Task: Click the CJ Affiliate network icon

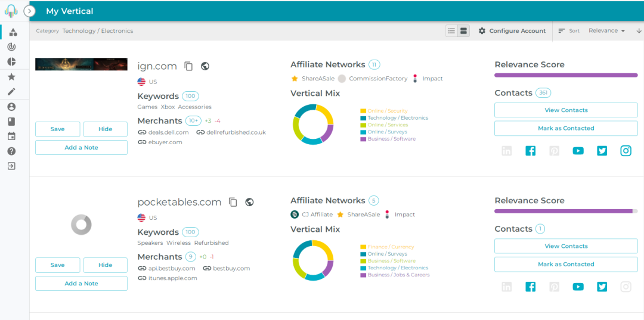Action: [x=295, y=215]
